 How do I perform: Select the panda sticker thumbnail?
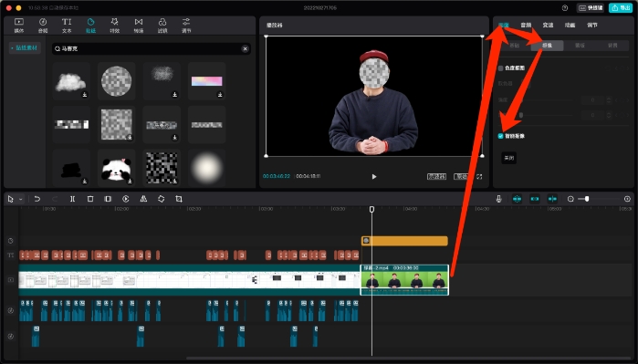coord(116,168)
